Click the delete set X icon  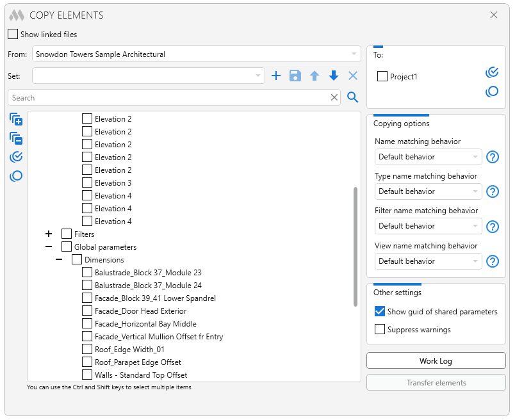click(353, 76)
